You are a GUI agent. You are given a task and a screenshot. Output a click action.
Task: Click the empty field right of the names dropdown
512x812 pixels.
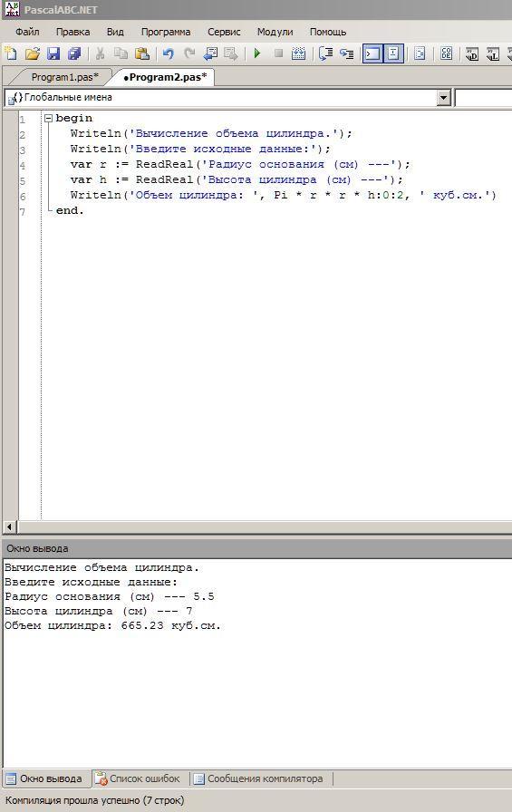(x=483, y=97)
